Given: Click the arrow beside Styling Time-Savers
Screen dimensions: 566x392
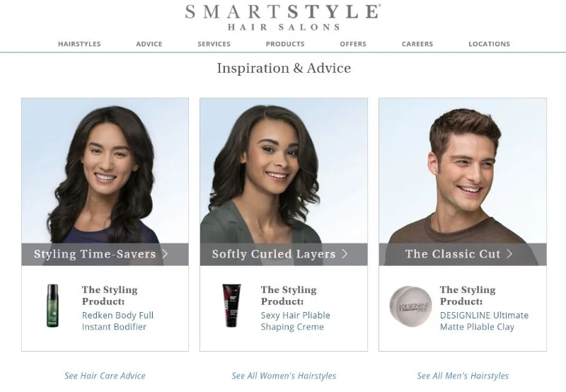Looking at the screenshot, I should [x=165, y=254].
